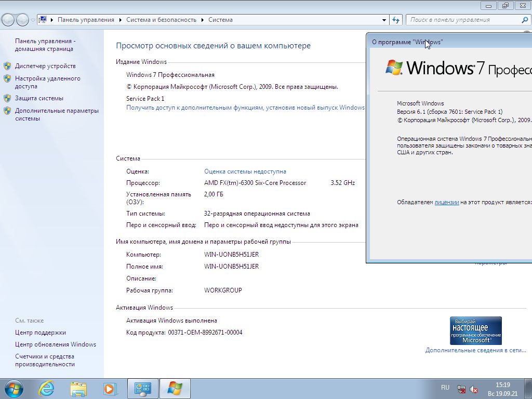Click the genuine Microsoft software badge
The image size is (532, 399).
point(476,331)
